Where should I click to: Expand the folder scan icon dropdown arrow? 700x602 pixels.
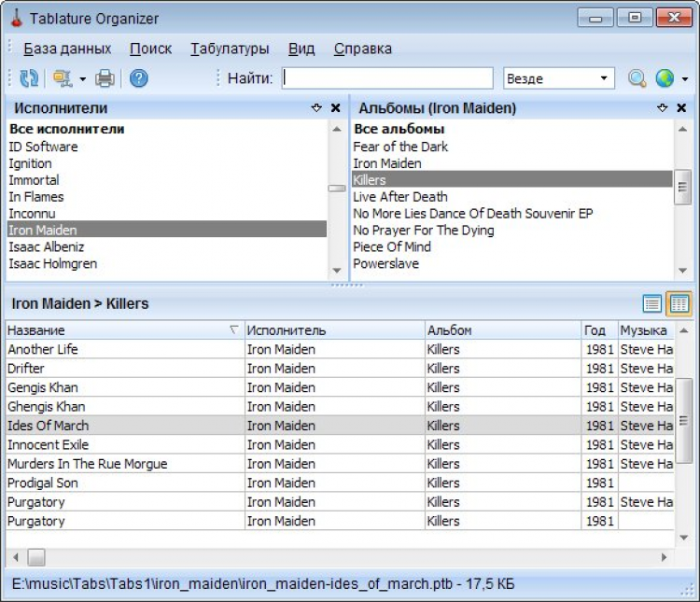pyautogui.click(x=82, y=79)
